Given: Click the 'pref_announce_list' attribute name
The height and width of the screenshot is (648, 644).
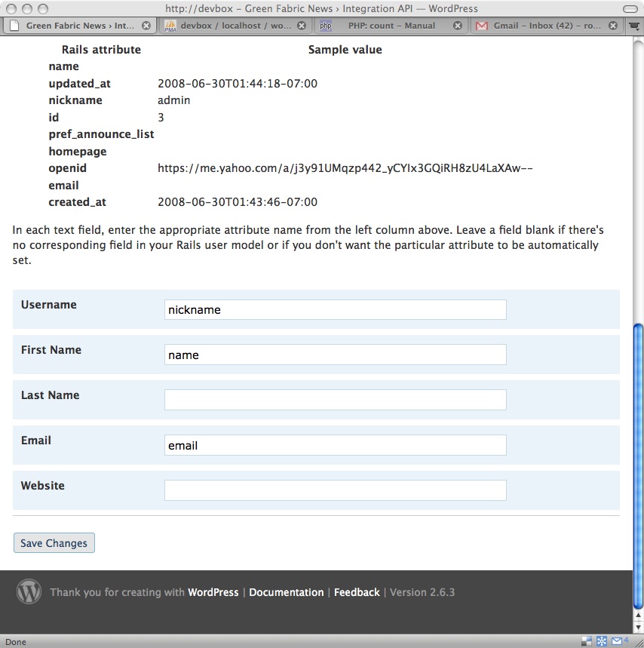Looking at the screenshot, I should [101, 134].
